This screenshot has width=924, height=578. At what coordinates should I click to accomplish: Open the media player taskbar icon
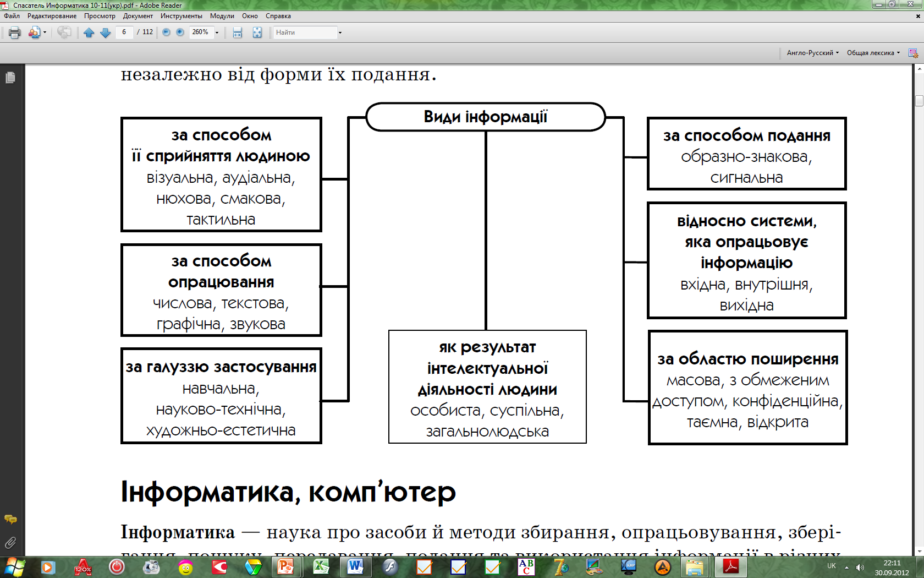coord(48,567)
